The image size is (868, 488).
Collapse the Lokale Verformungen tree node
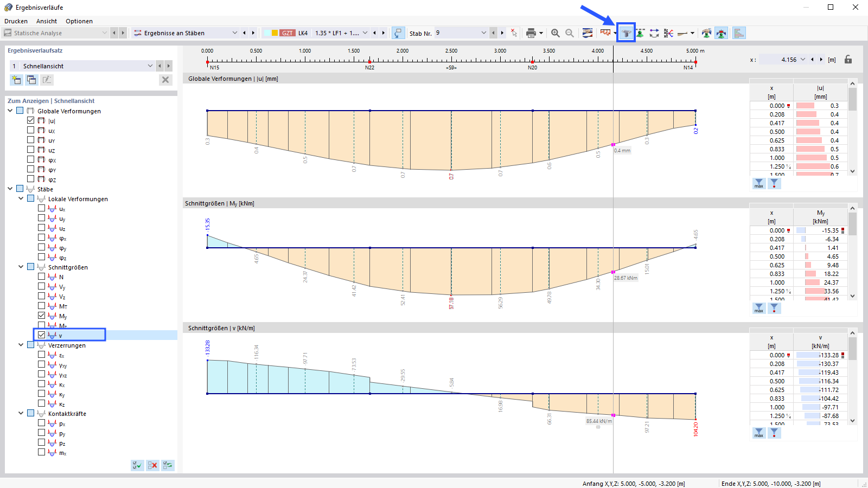21,198
